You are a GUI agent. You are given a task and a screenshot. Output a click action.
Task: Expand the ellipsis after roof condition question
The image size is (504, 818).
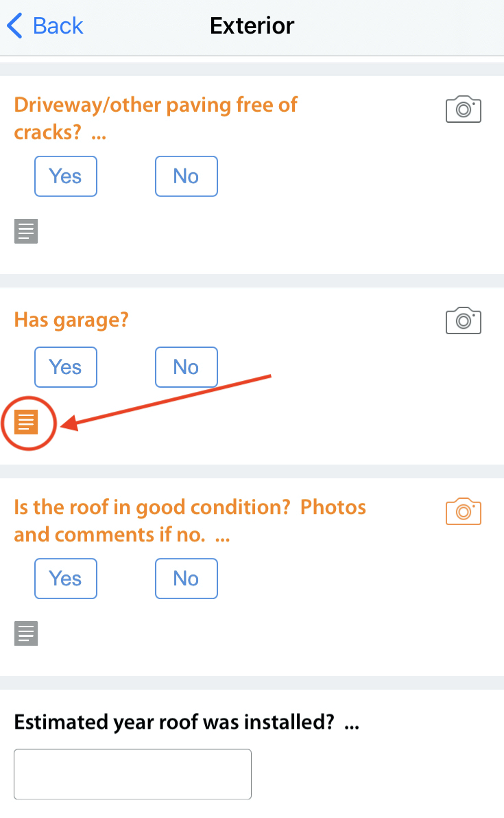pos(222,537)
